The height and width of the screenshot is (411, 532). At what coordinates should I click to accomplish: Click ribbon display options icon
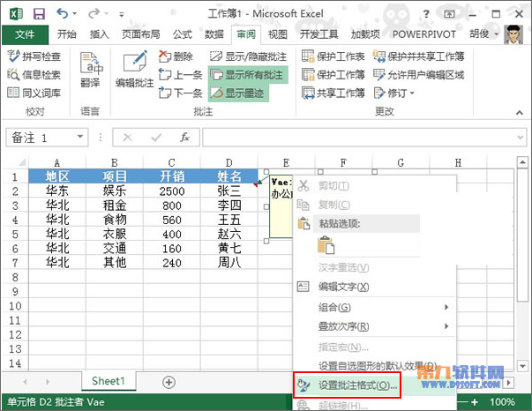coord(449,14)
